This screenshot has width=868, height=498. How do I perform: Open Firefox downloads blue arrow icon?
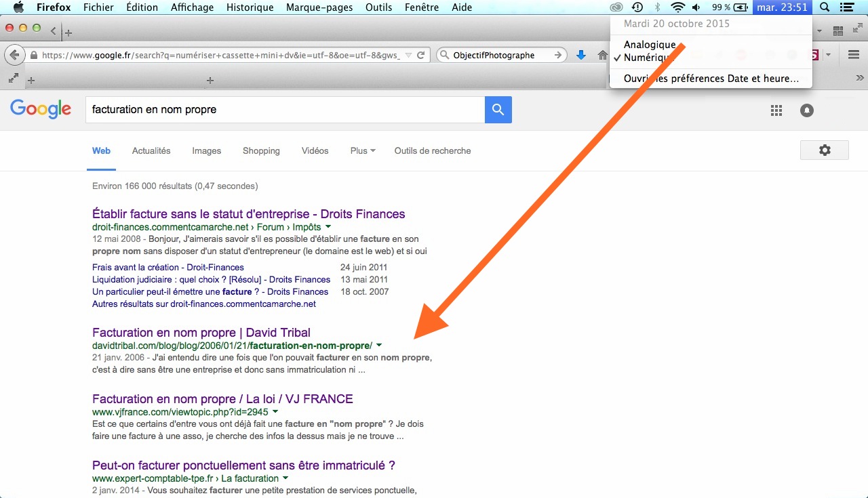(581, 56)
